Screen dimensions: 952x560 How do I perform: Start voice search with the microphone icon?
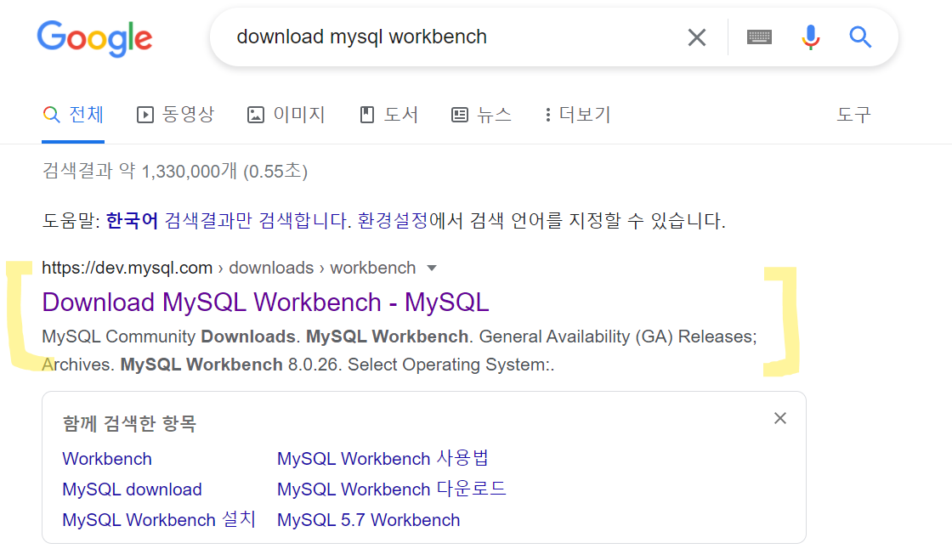[811, 37]
